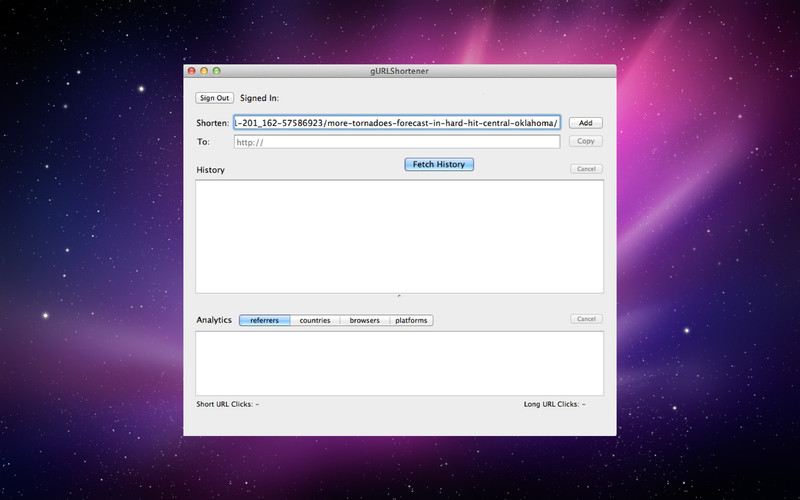
Task: Click the Copy button
Action: 586,141
